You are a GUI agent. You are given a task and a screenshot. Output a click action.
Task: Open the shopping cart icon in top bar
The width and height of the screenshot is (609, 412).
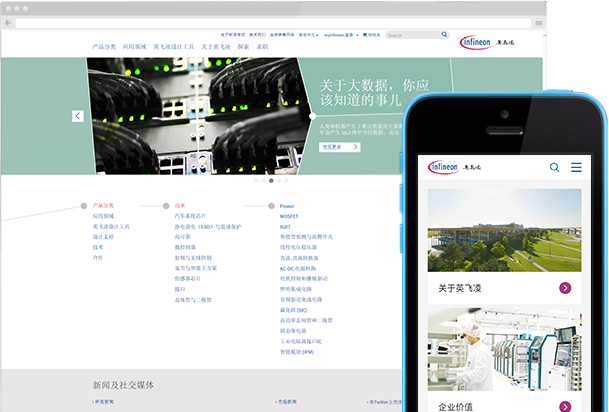tap(365, 35)
